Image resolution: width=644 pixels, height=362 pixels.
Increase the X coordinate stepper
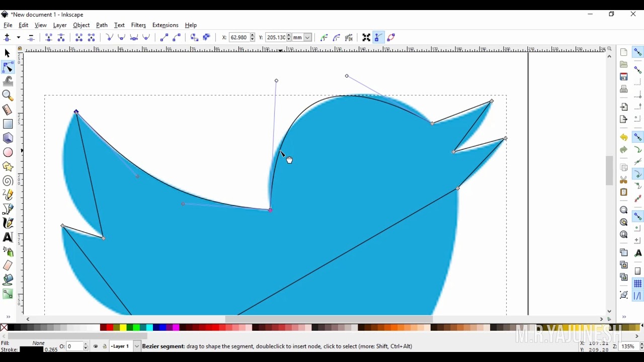pos(253,36)
